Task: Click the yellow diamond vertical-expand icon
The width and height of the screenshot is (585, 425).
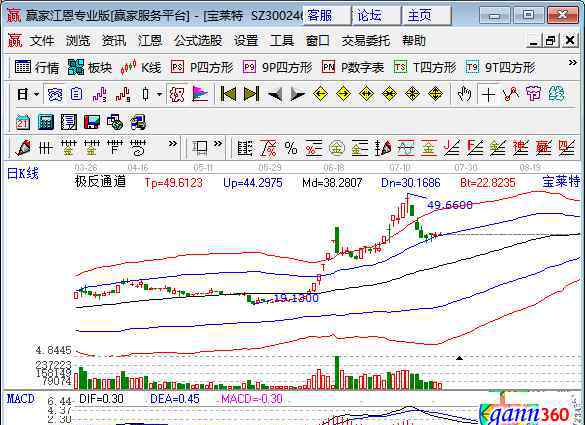Action: point(435,94)
